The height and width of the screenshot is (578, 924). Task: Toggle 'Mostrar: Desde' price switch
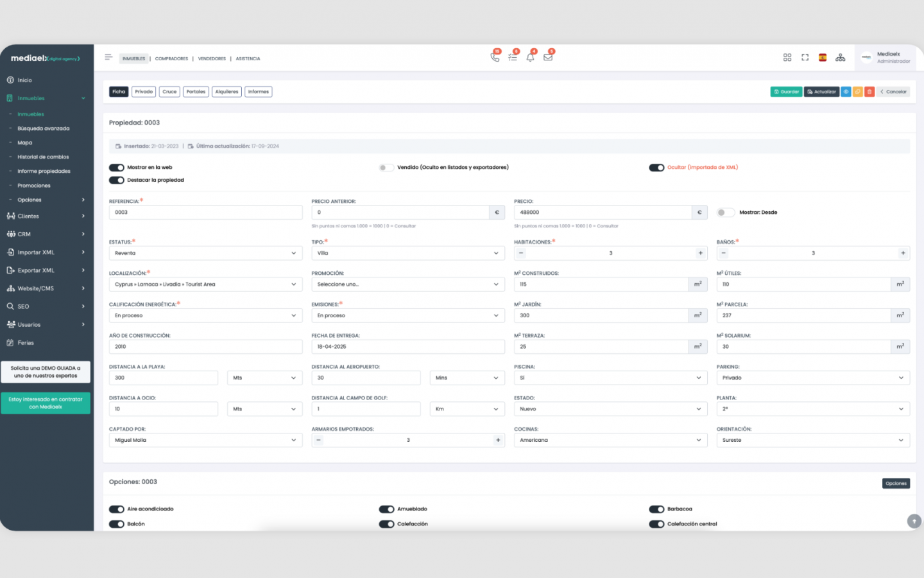click(724, 213)
